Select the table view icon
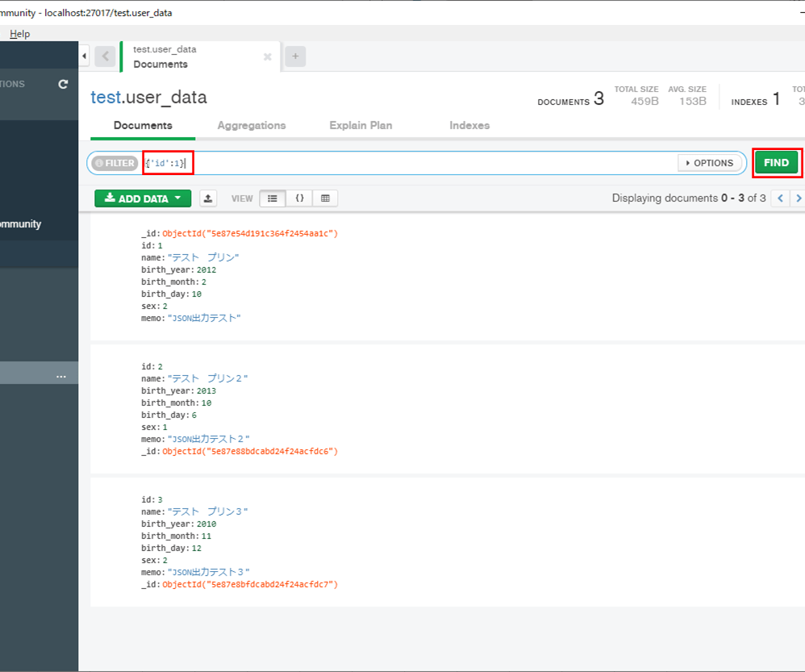Image resolution: width=805 pixels, height=672 pixels. pyautogui.click(x=325, y=198)
